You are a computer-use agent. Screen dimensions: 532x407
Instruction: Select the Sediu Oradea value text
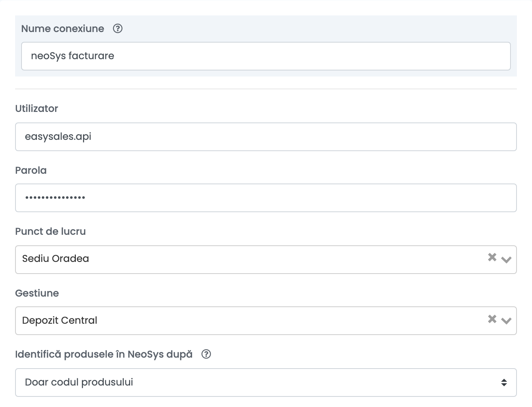tap(55, 259)
